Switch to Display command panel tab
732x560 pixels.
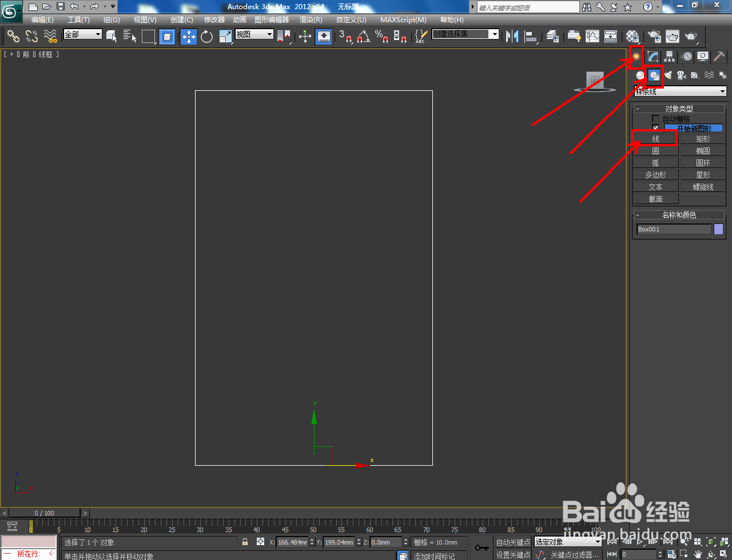703,57
